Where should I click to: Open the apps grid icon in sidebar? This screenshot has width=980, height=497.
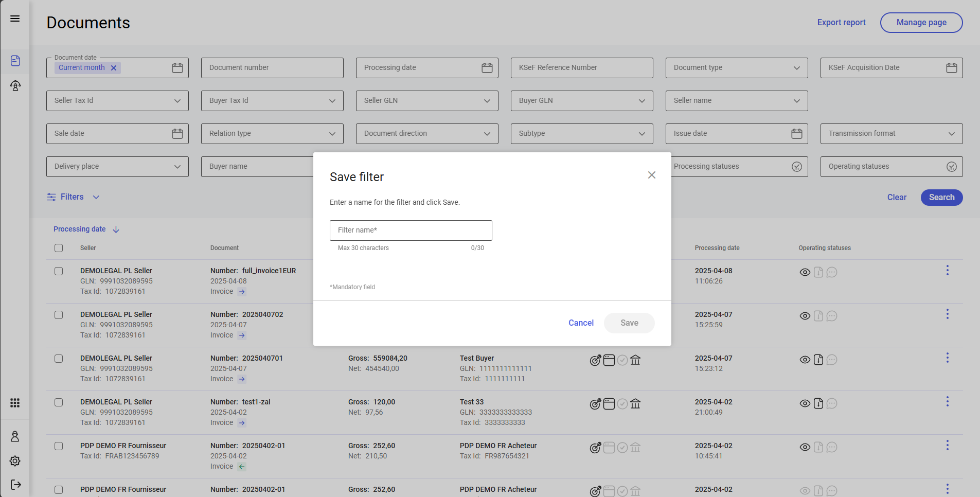click(x=15, y=403)
